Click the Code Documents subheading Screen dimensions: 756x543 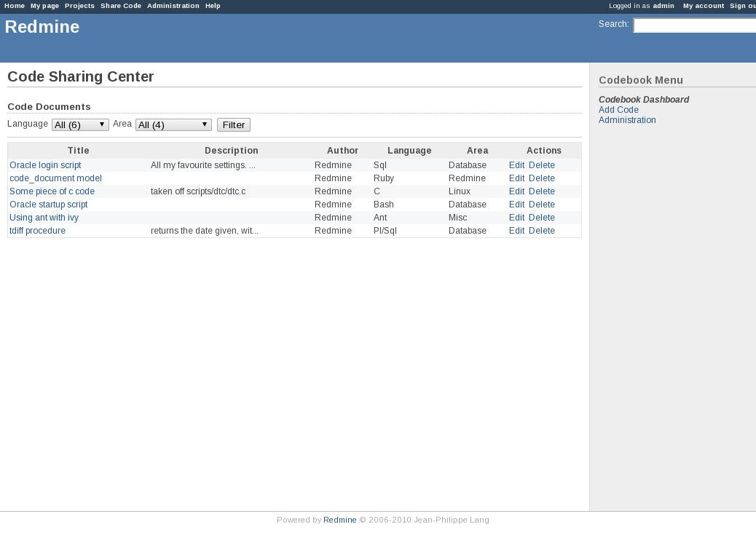coord(50,106)
